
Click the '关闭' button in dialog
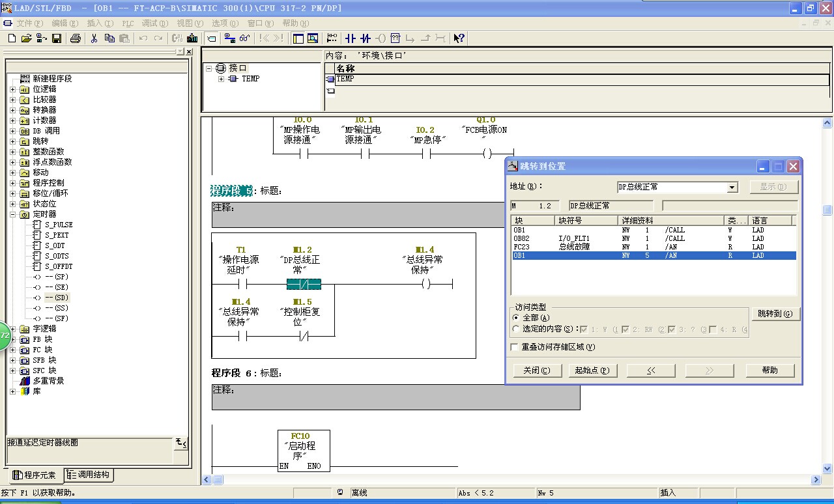pyautogui.click(x=537, y=371)
